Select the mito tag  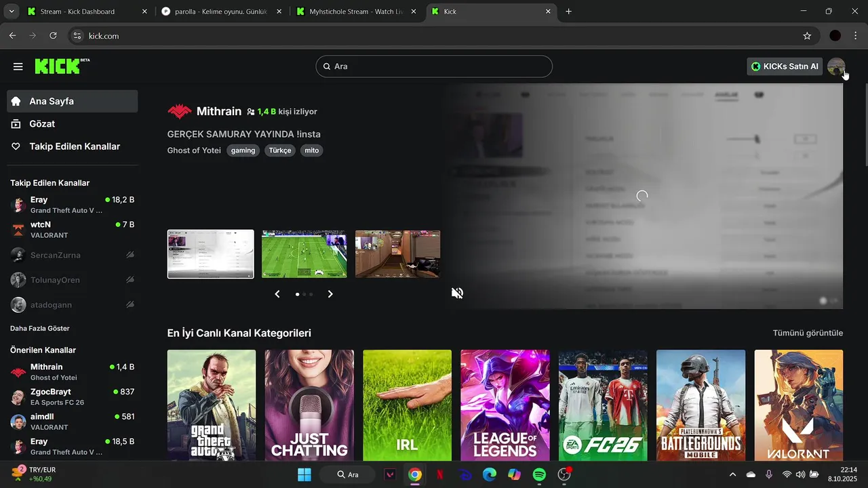pos(311,150)
